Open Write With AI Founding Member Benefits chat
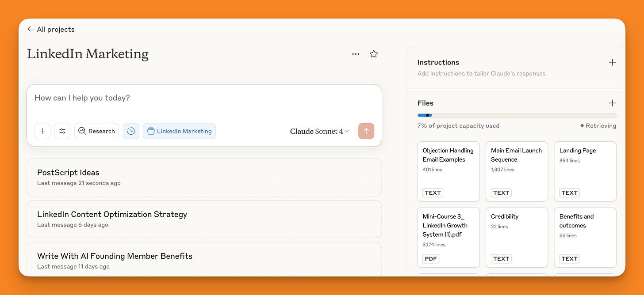This screenshot has height=295, width=644. pos(204,260)
